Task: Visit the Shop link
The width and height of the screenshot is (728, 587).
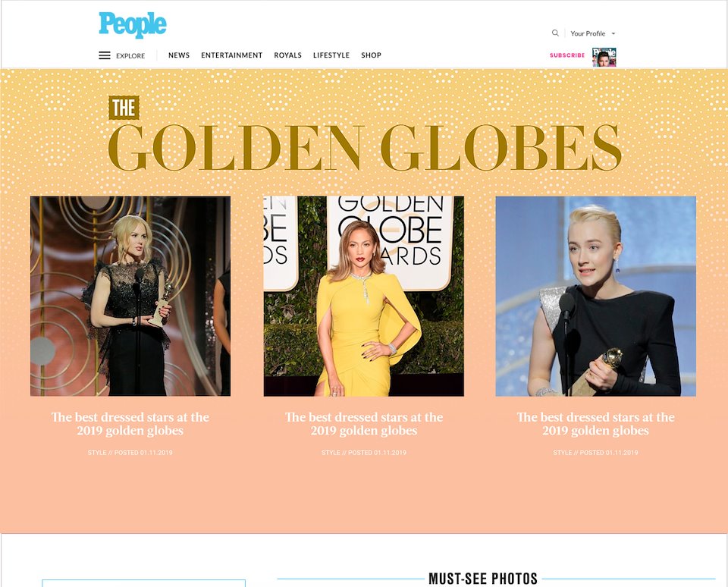Action: click(371, 55)
